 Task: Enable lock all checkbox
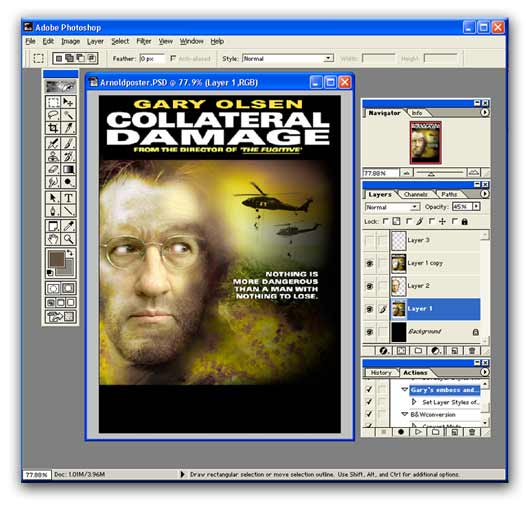[454, 221]
